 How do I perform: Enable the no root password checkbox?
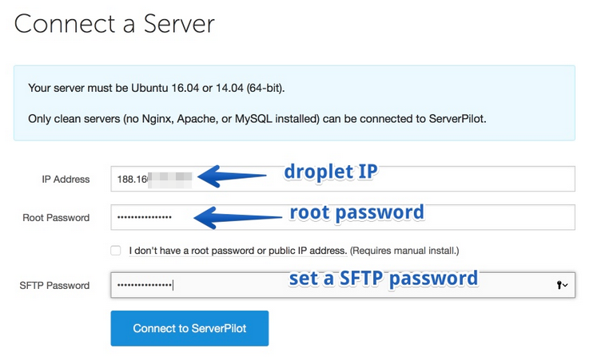click(117, 251)
